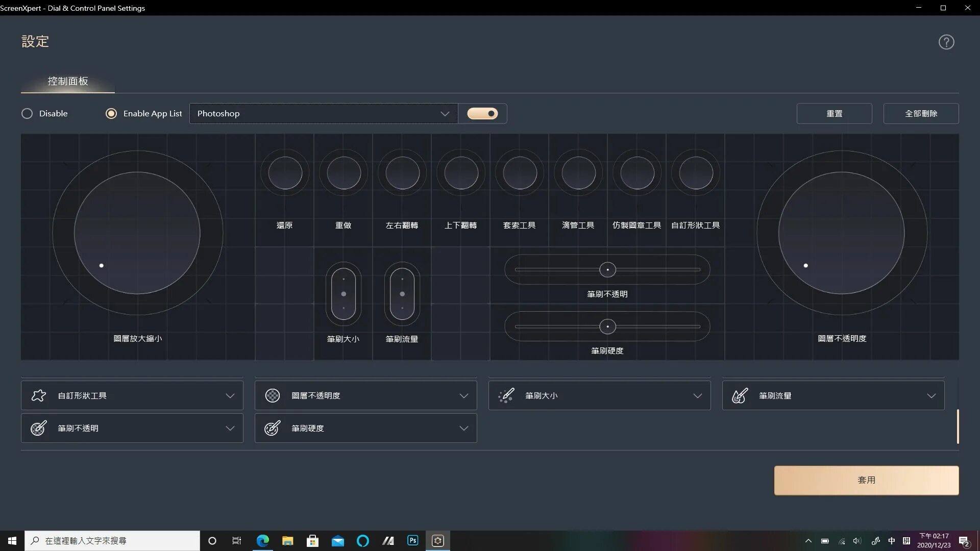Click the 全部刪除 delete all button
Screen dimensions: 980x551
(921, 113)
